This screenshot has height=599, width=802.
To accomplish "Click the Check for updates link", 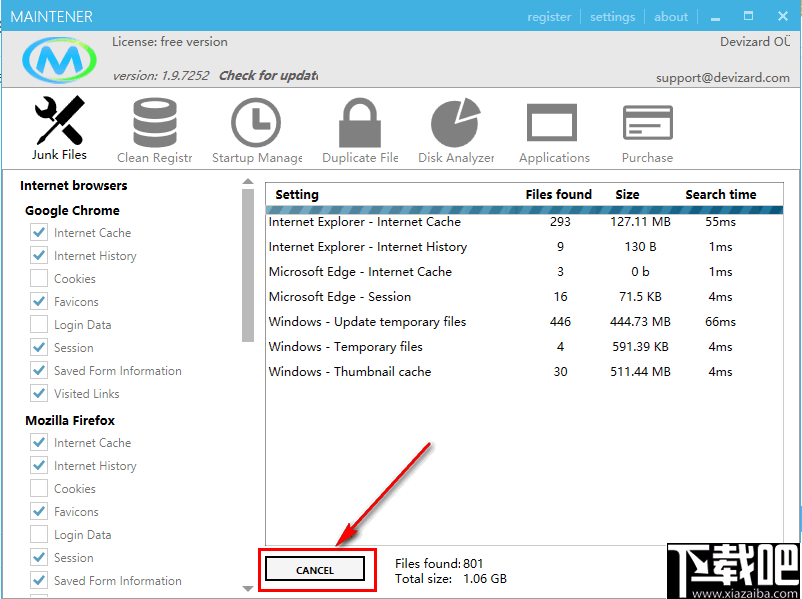I will [269, 76].
